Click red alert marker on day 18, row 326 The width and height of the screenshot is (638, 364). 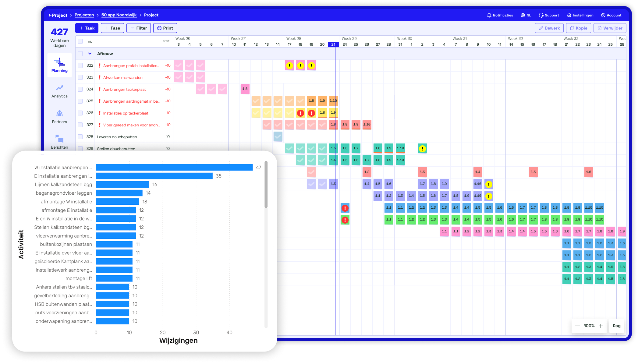300,113
